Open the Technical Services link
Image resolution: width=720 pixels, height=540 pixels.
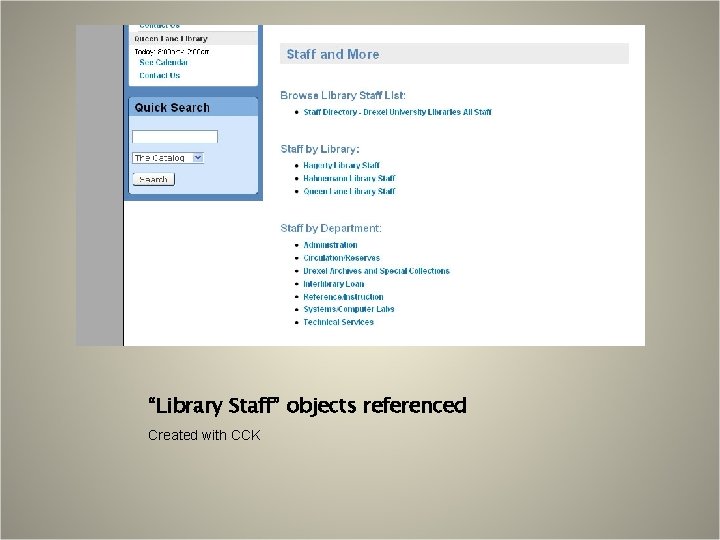338,322
